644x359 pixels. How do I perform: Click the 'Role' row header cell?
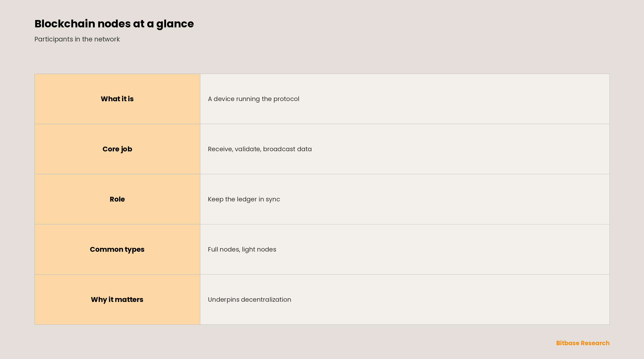(x=117, y=199)
